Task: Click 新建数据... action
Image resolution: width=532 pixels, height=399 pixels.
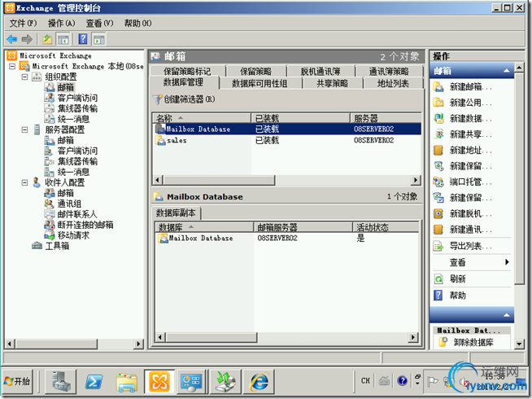Action: click(463, 119)
